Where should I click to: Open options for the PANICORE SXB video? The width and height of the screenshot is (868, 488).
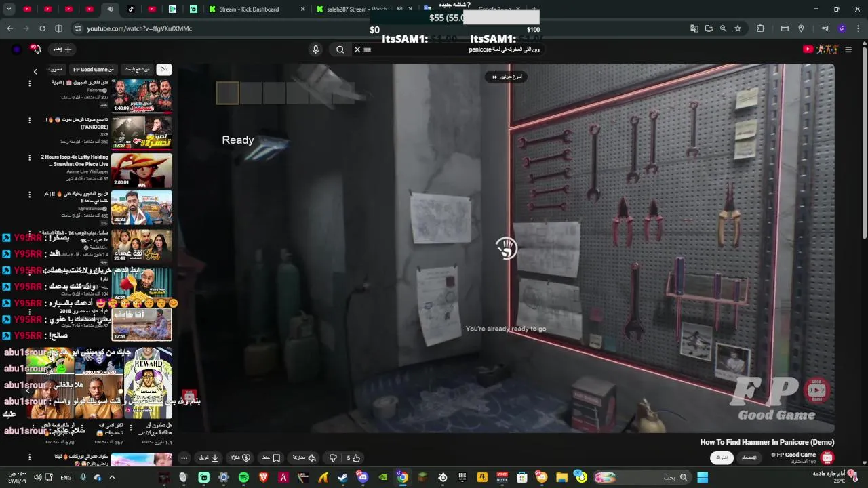[29, 120]
